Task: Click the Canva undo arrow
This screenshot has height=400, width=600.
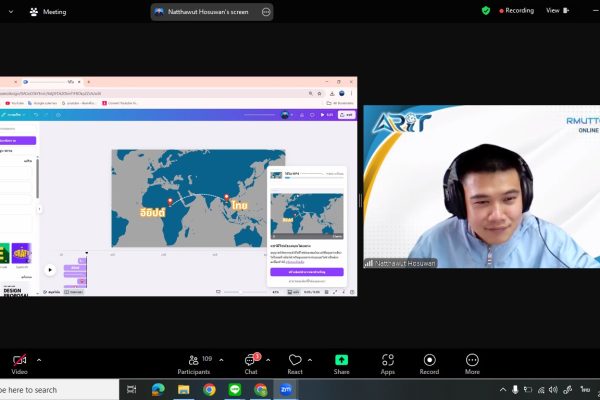Action: click(x=36, y=115)
